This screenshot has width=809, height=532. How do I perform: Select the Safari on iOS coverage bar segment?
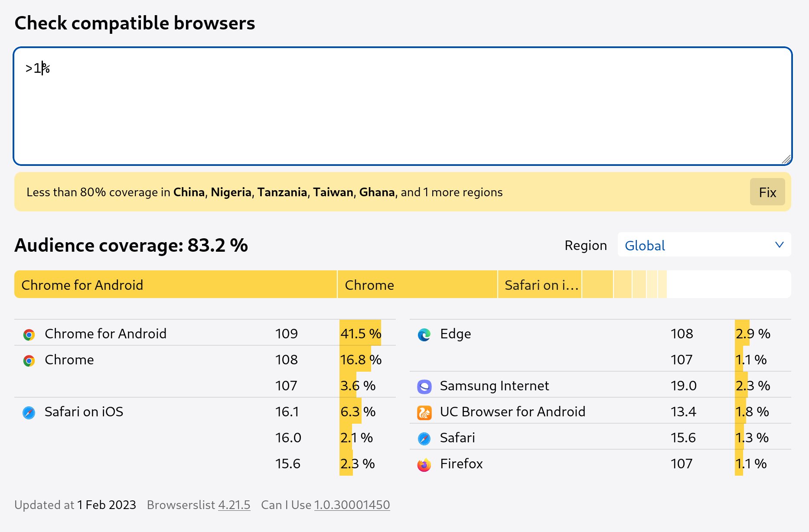coord(540,285)
